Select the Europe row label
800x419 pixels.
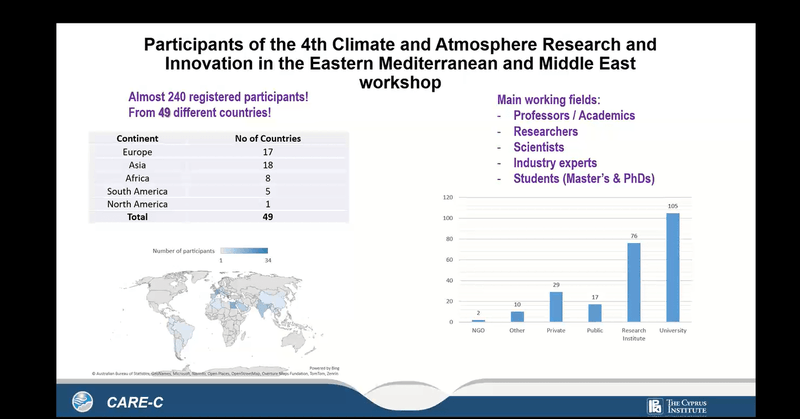pos(137,152)
